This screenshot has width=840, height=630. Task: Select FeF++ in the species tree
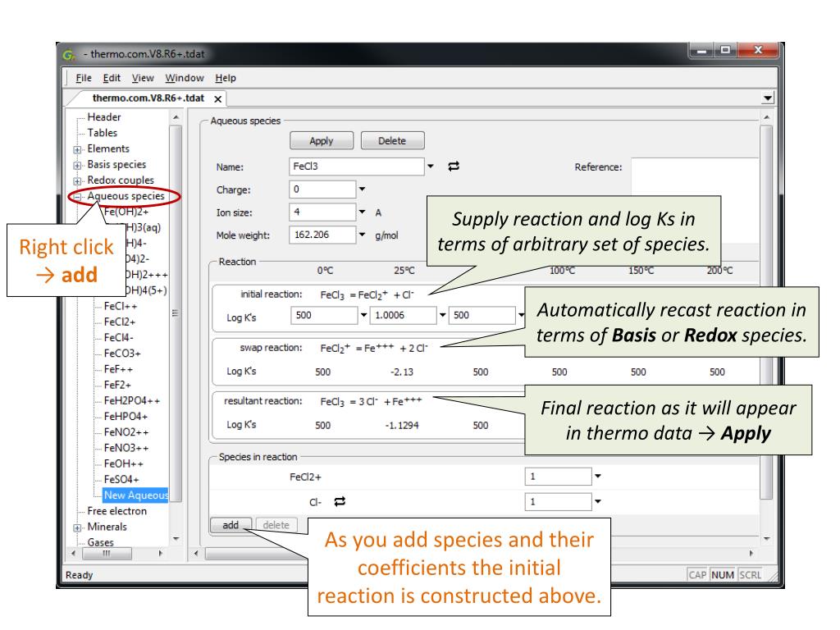coord(118,369)
